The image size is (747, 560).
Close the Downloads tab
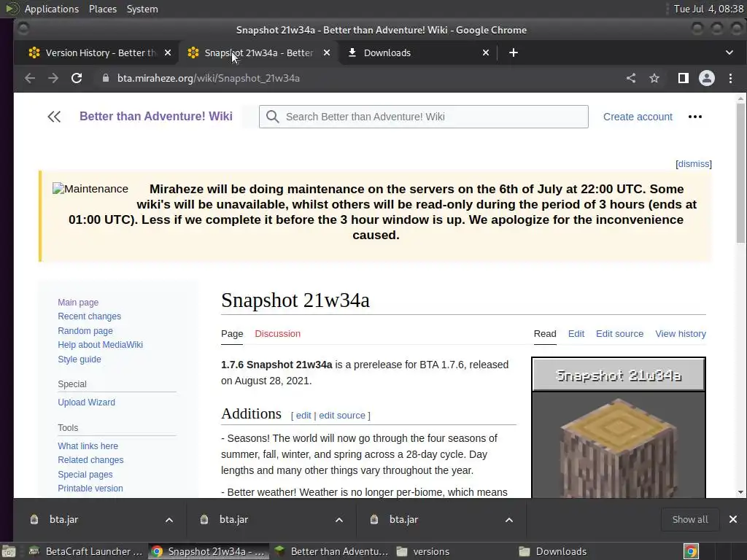pos(485,52)
